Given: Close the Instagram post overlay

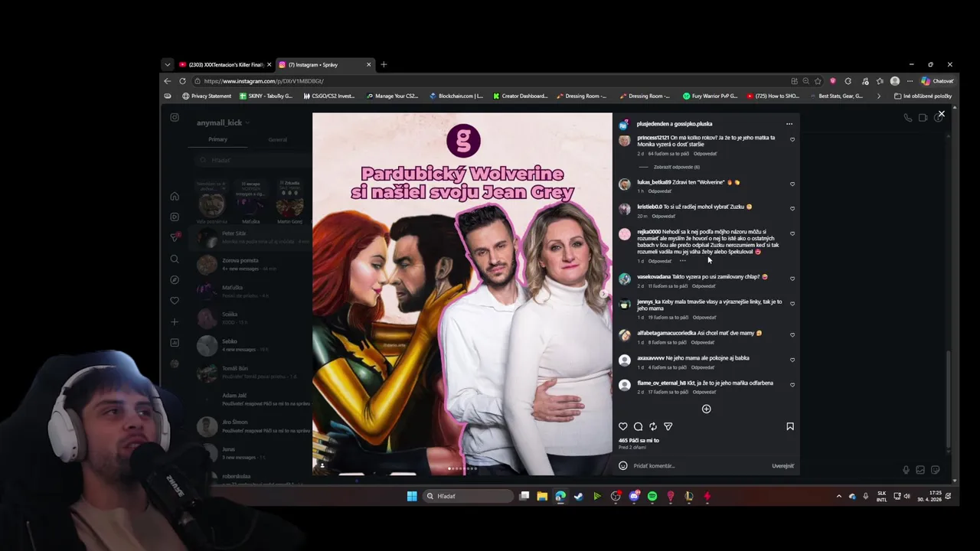Looking at the screenshot, I should click(942, 113).
